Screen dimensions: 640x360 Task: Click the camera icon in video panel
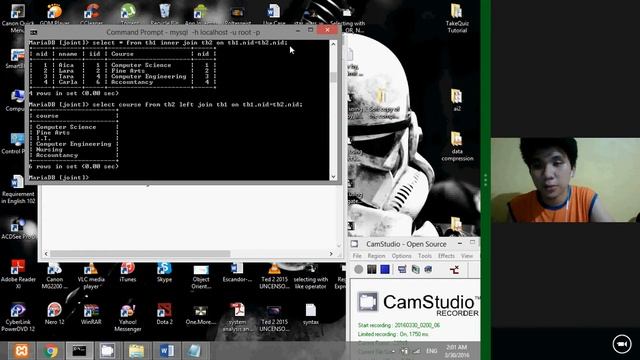click(x=622, y=344)
